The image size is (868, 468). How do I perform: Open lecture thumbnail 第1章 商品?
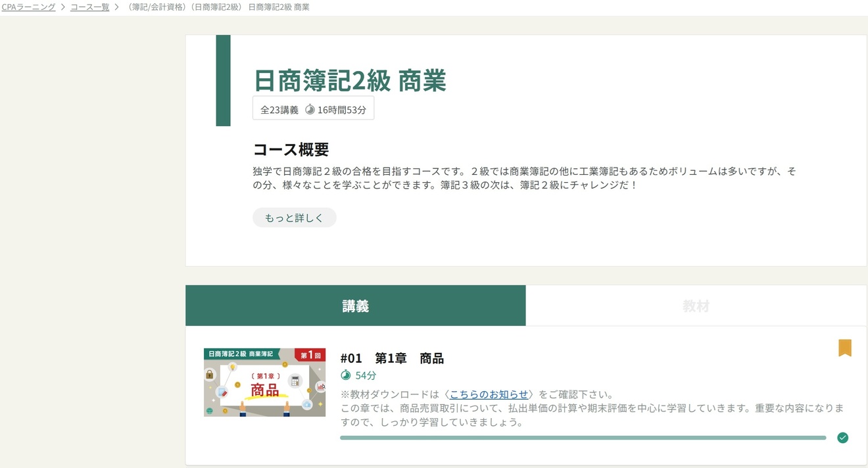point(264,383)
